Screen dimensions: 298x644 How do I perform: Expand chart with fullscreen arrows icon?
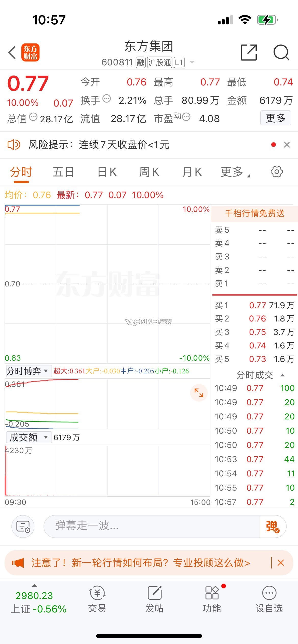click(199, 393)
